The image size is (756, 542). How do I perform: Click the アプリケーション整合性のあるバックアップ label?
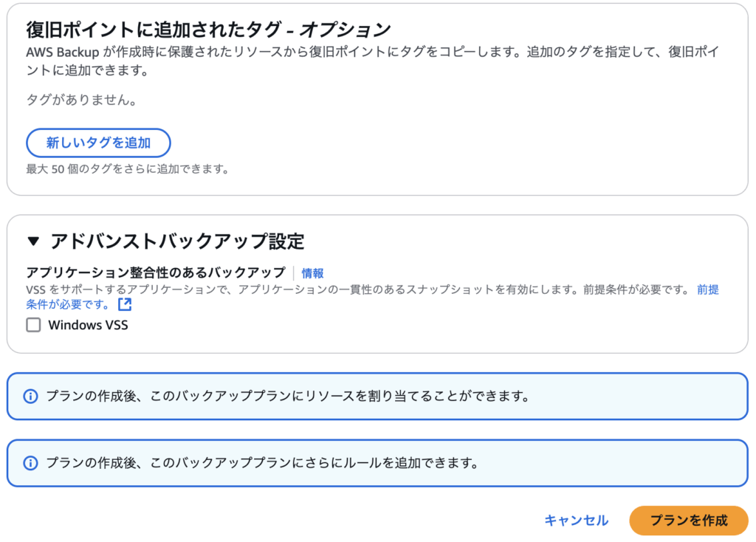156,273
